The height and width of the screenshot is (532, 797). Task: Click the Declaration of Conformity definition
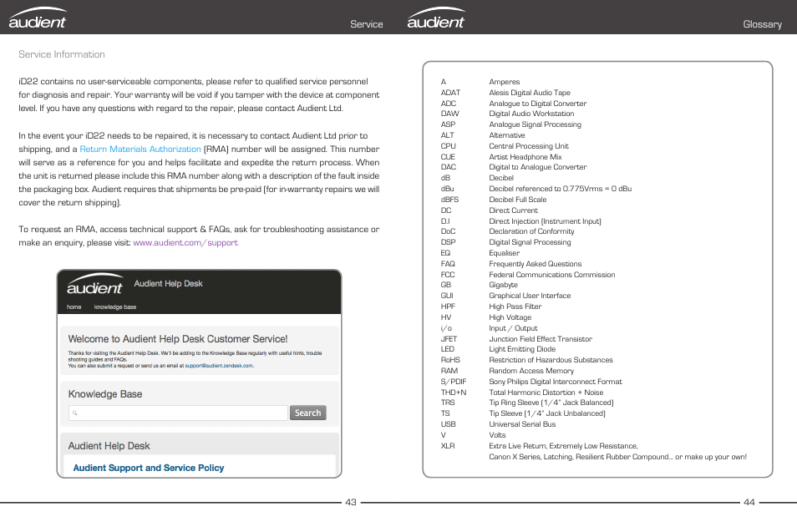(x=531, y=231)
